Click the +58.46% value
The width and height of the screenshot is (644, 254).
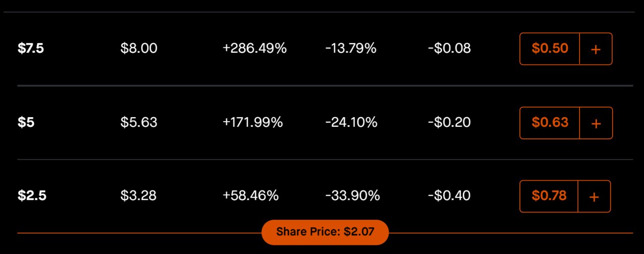pyautogui.click(x=251, y=196)
